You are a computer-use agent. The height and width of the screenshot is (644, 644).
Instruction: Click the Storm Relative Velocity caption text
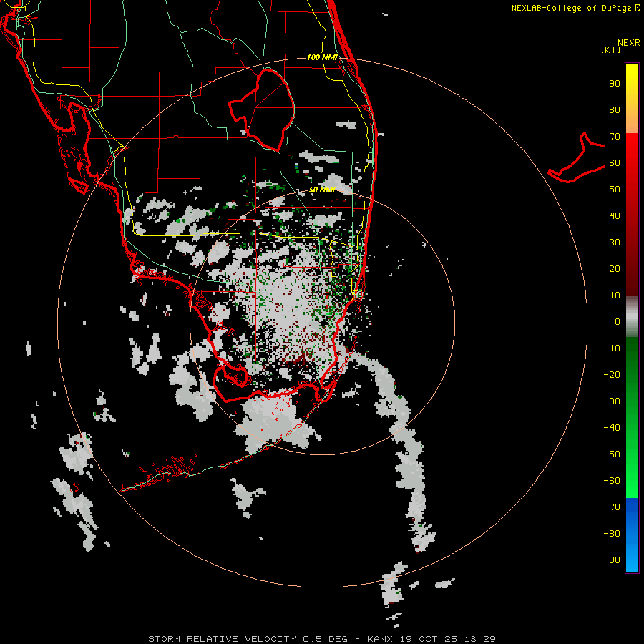click(x=322, y=639)
